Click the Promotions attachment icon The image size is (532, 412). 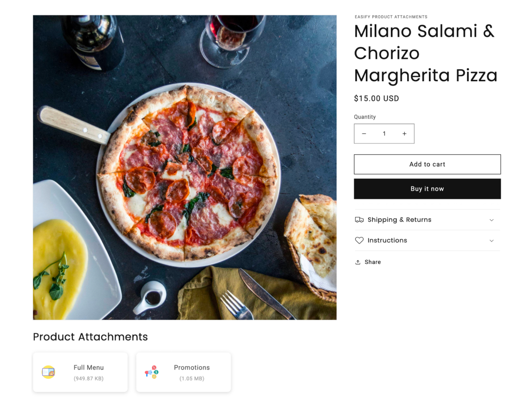click(152, 372)
